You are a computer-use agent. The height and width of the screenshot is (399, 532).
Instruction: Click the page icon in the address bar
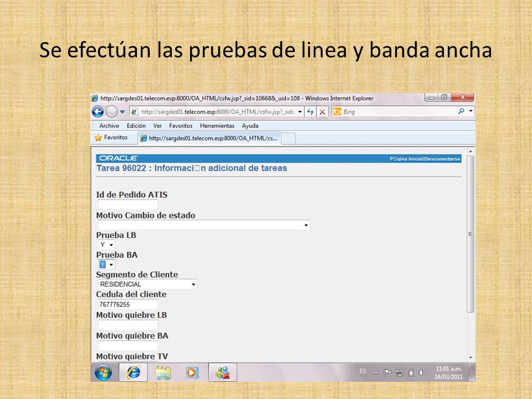coord(135,111)
